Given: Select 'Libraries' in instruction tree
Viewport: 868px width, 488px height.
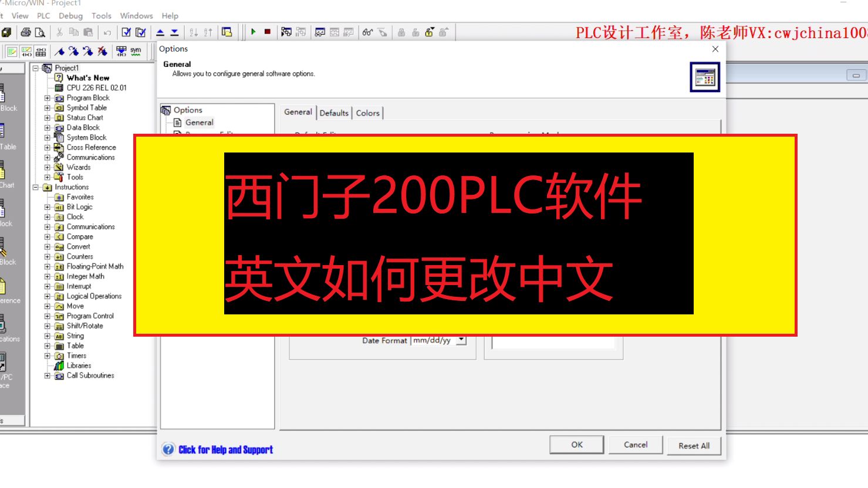Looking at the screenshot, I should coord(79,365).
